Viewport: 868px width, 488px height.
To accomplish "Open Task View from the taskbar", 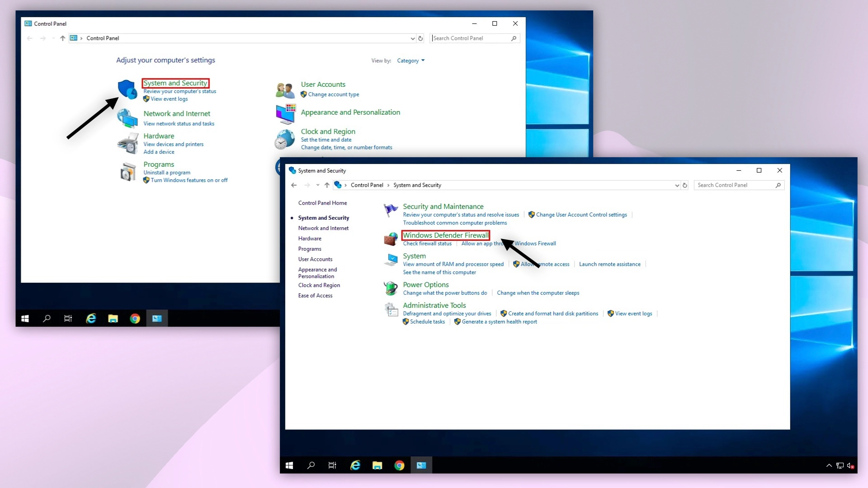I will point(332,465).
